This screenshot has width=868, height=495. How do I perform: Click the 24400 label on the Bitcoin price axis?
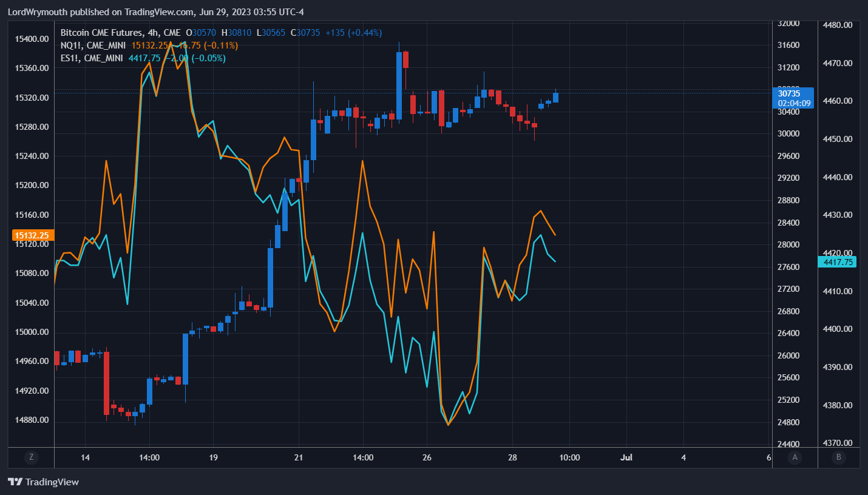(x=788, y=444)
